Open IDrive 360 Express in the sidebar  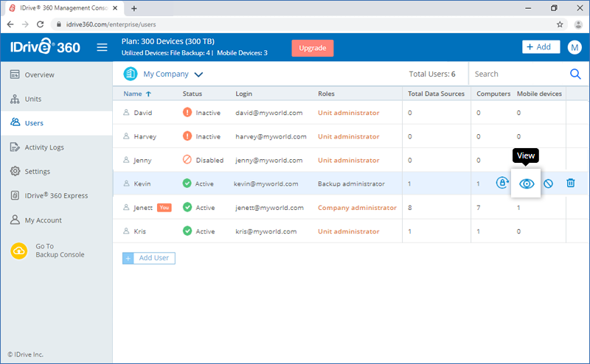tap(57, 195)
